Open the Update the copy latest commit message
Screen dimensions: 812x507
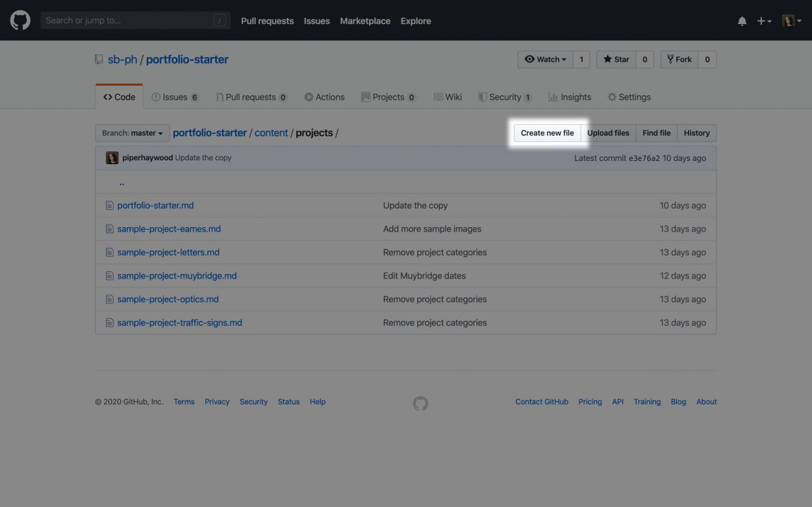203,158
